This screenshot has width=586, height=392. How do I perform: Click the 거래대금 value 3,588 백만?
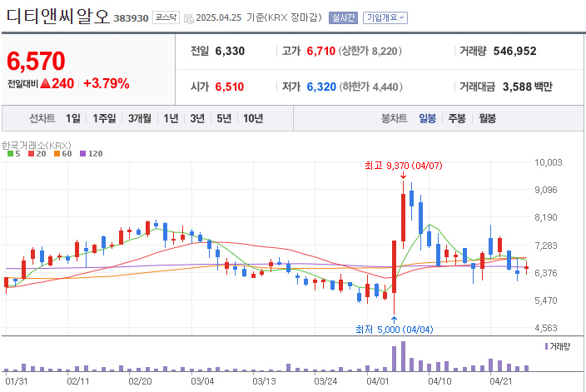point(528,87)
